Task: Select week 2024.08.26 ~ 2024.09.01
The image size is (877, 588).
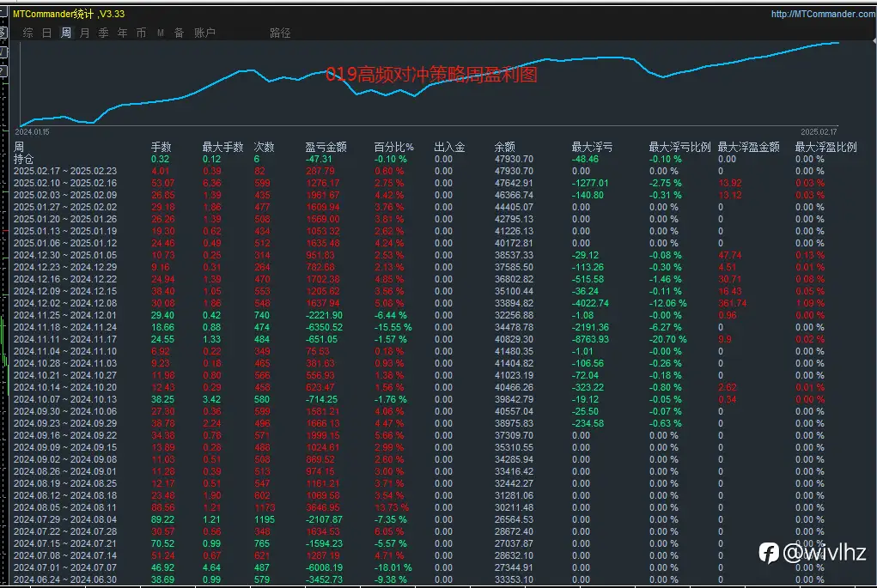Action: (65, 472)
